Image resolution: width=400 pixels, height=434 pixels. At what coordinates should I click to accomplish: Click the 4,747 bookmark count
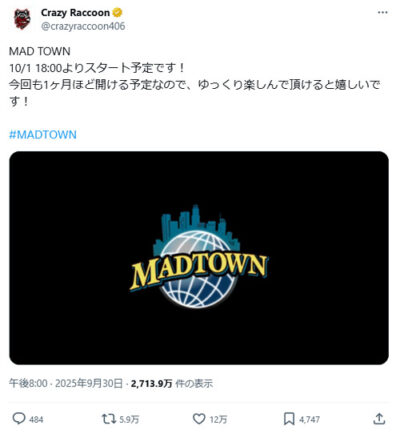pyautogui.click(x=309, y=419)
